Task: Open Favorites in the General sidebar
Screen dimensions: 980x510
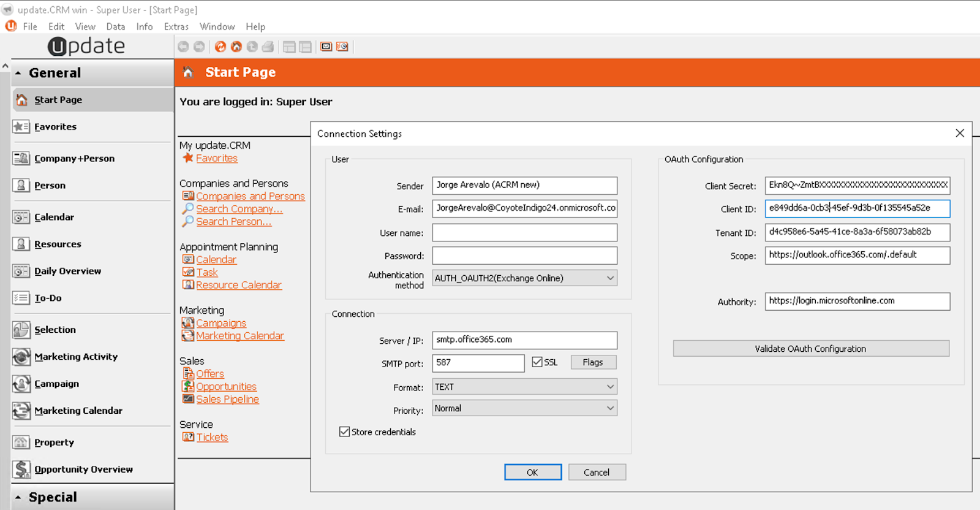Action: (92, 127)
